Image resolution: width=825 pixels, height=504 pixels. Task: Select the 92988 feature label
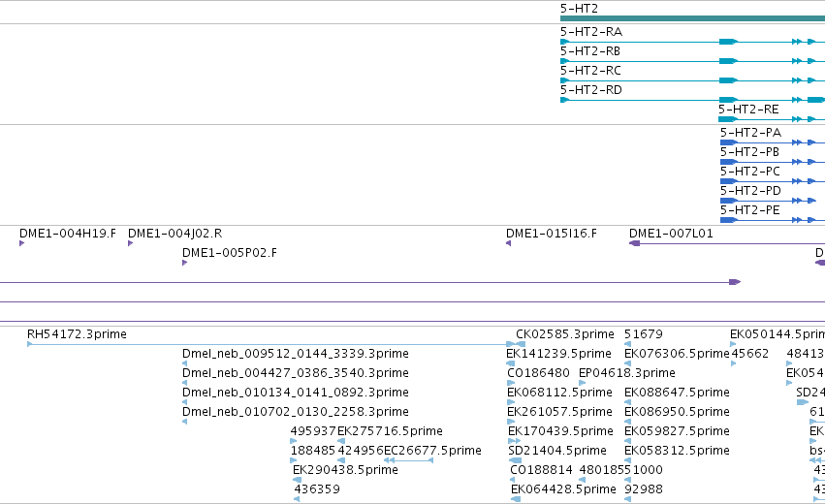[644, 489]
